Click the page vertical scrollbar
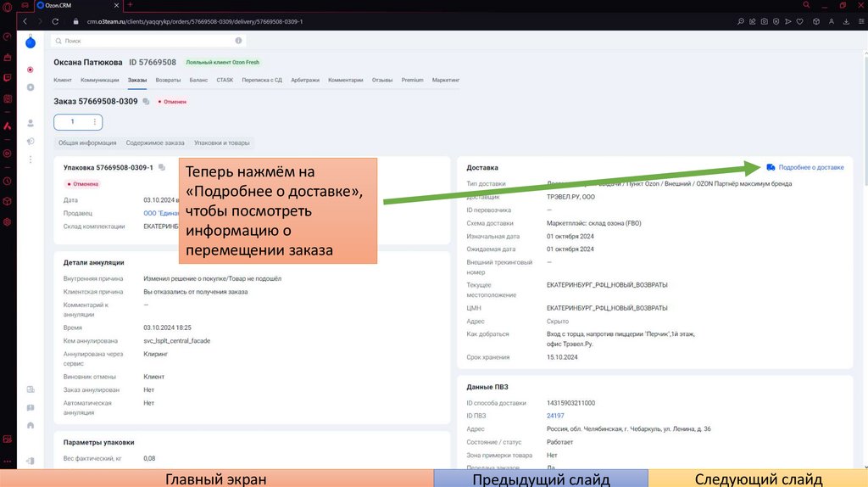This screenshot has width=868, height=487. tap(865, 120)
